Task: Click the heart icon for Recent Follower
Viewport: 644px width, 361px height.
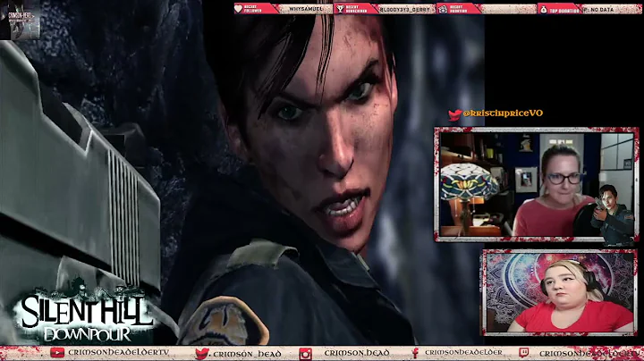Action: (x=239, y=9)
